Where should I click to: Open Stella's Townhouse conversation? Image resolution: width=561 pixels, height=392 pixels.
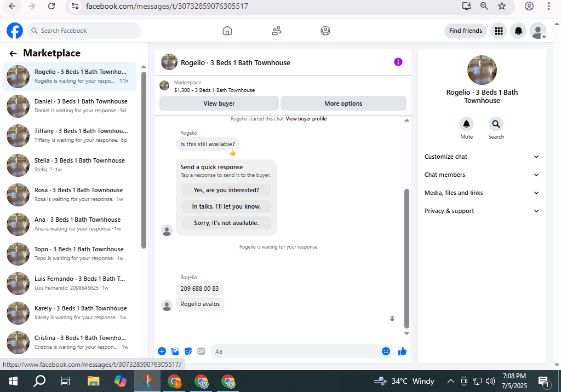point(70,165)
